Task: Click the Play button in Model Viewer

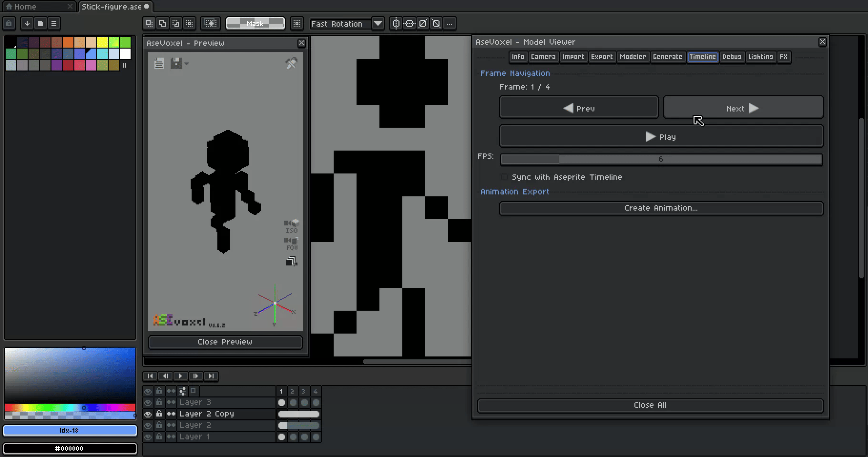Action: point(661,137)
